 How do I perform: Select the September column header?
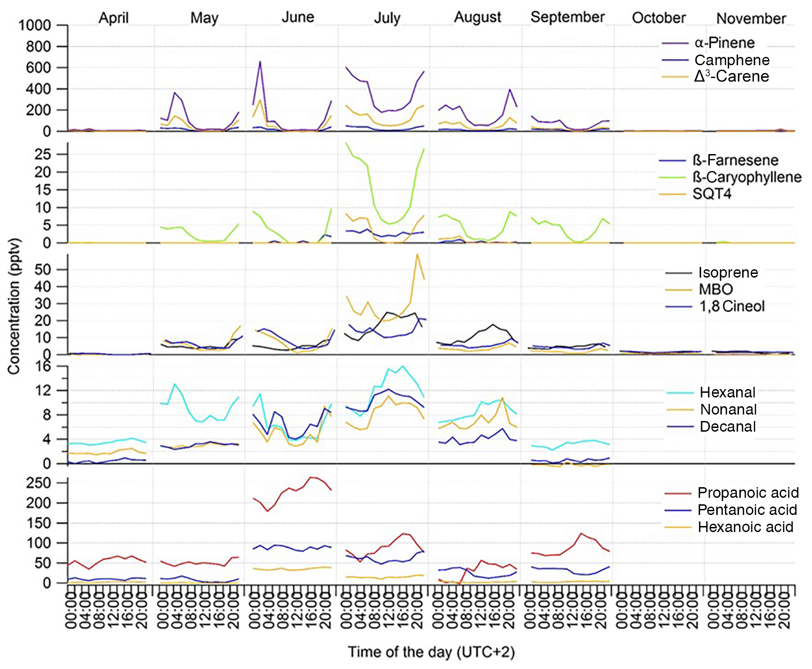[567, 17]
